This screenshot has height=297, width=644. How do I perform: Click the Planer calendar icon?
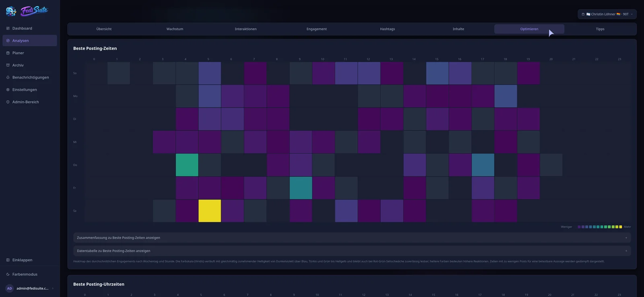pos(8,53)
